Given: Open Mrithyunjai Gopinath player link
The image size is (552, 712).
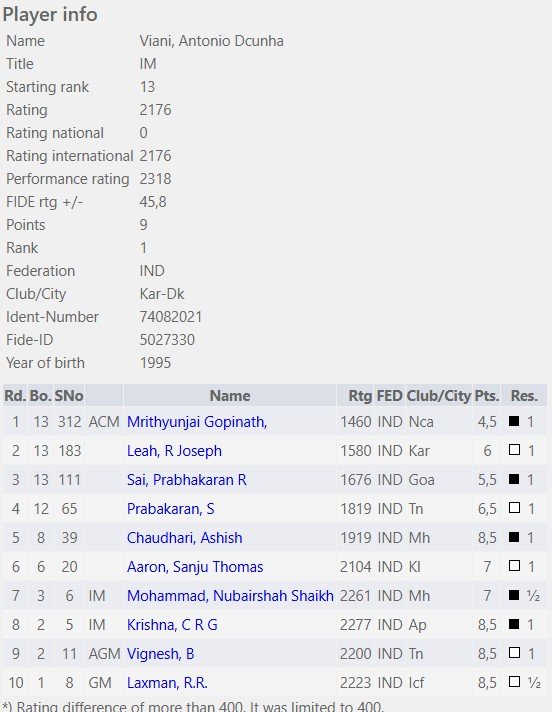Looking at the screenshot, I should click(x=197, y=422).
